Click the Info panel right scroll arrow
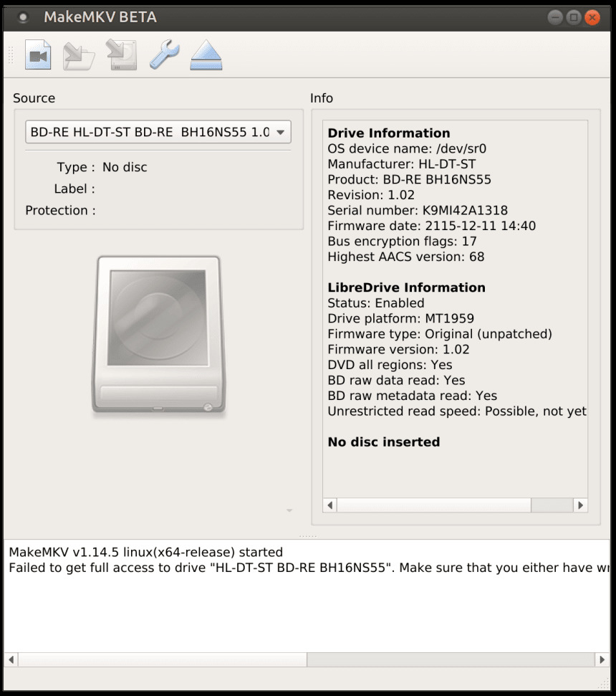The image size is (616, 696). 580,505
